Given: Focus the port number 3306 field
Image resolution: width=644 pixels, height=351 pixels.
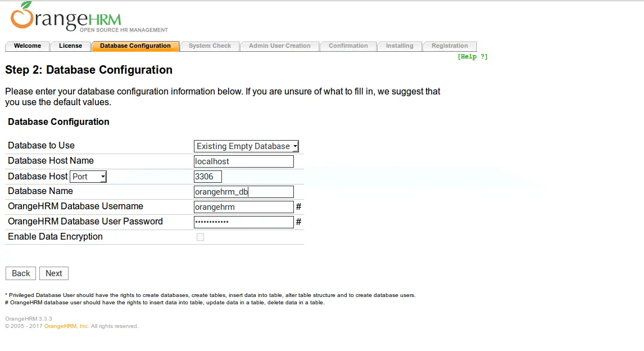Looking at the screenshot, I should (x=207, y=177).
